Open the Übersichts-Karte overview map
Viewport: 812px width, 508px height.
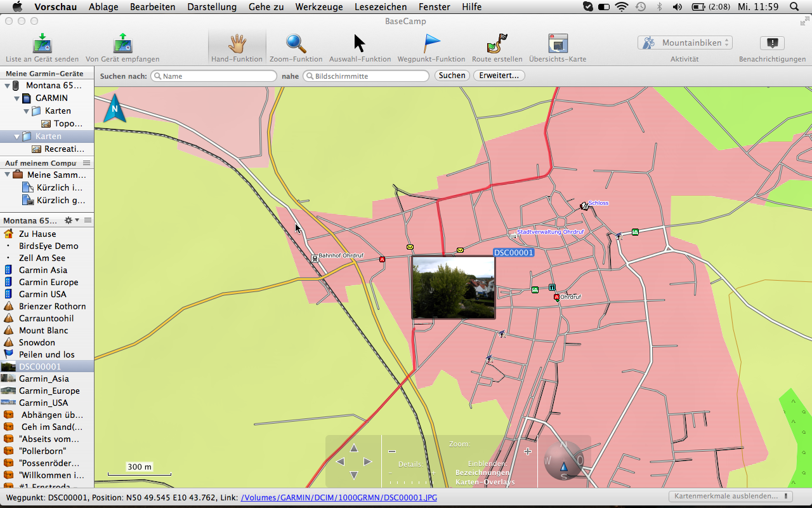tap(558, 44)
